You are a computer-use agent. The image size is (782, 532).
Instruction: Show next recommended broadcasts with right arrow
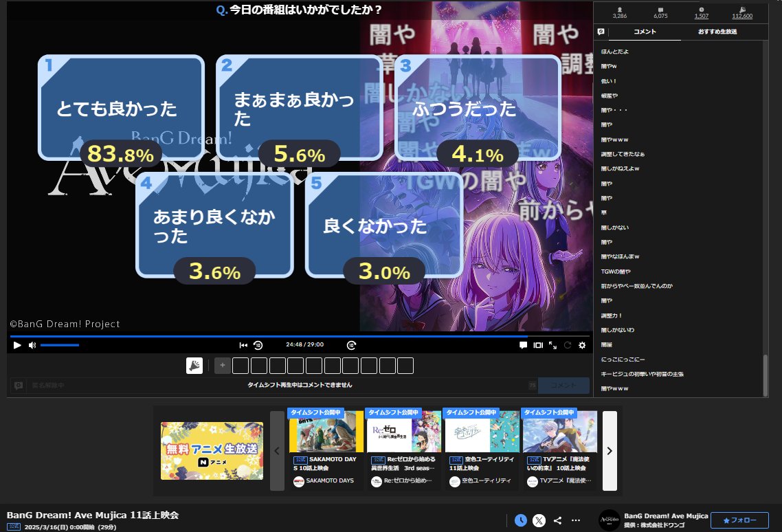tap(610, 451)
